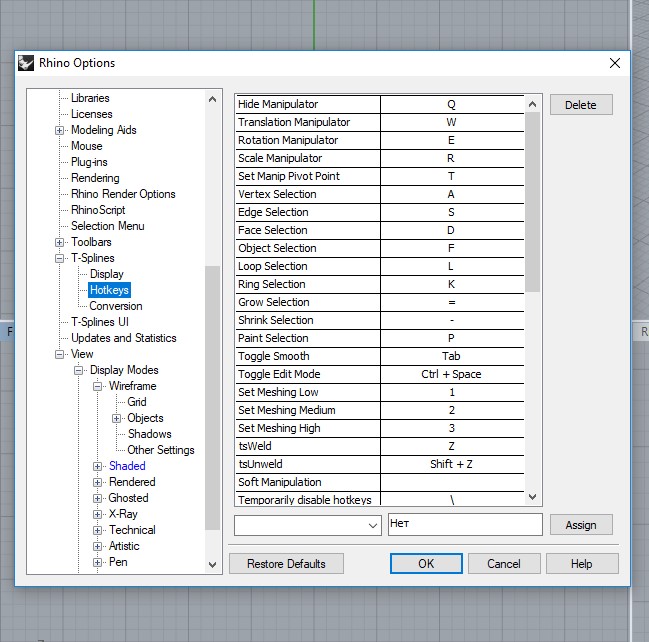
Task: Select the Set Meshing Medium row
Action: (380, 411)
